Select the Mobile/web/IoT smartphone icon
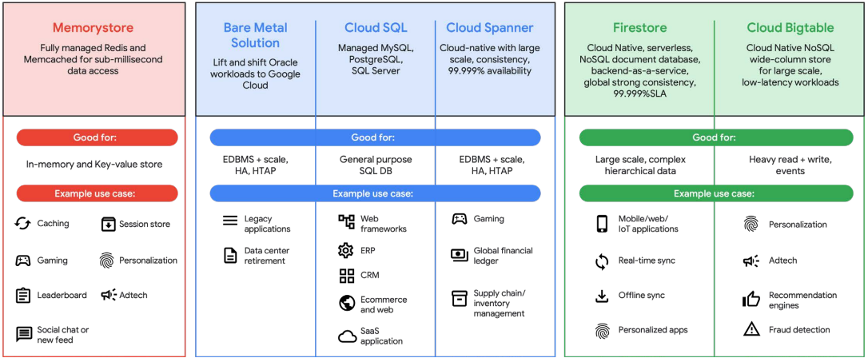 tap(602, 224)
